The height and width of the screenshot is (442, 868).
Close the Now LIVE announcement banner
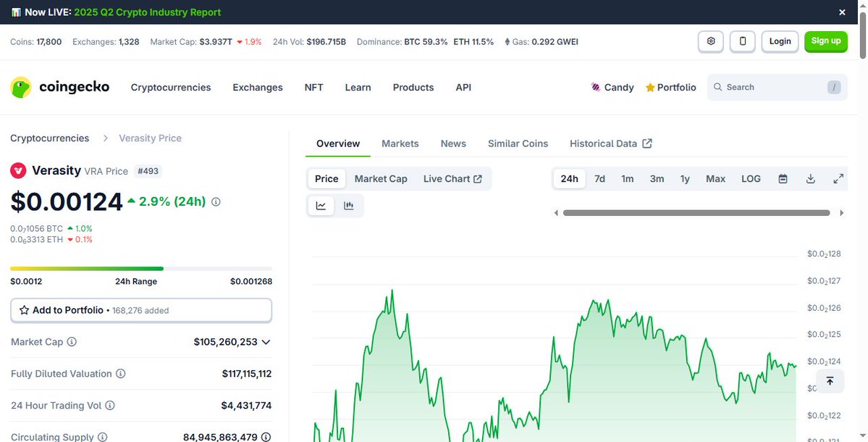(842, 12)
